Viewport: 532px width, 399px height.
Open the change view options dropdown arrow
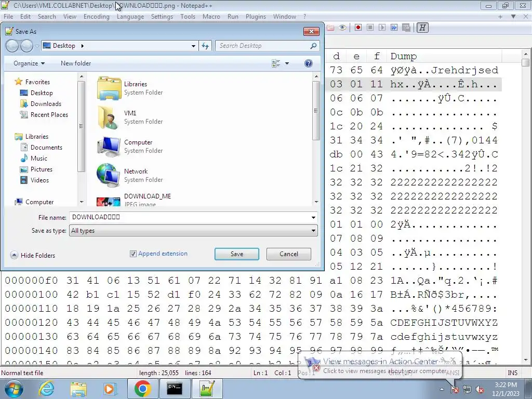click(x=287, y=63)
